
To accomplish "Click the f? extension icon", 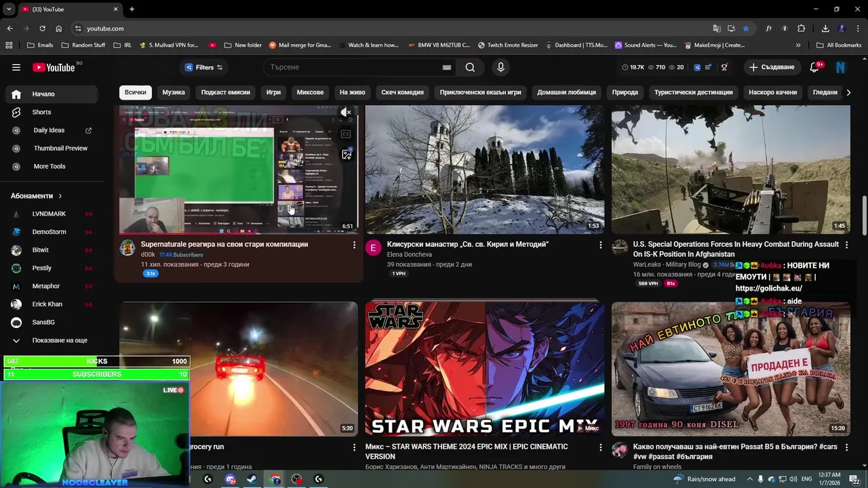I will coord(768,28).
